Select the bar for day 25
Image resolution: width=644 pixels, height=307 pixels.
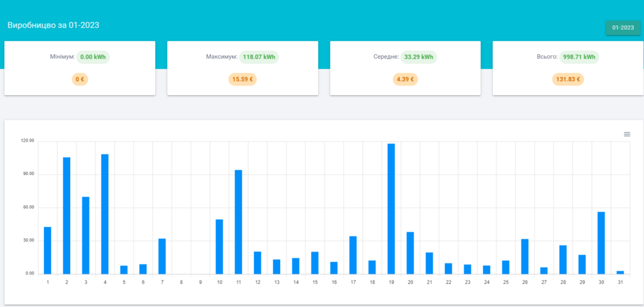pyautogui.click(x=506, y=267)
